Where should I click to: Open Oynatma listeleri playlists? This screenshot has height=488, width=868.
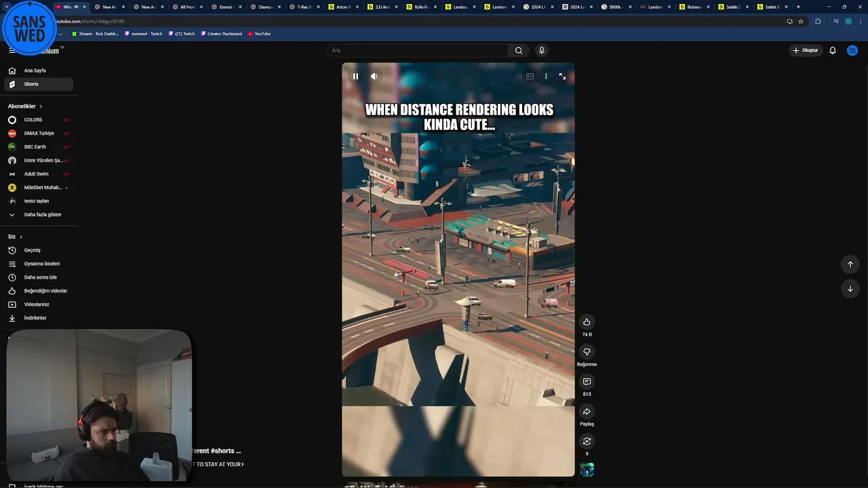coord(39,264)
